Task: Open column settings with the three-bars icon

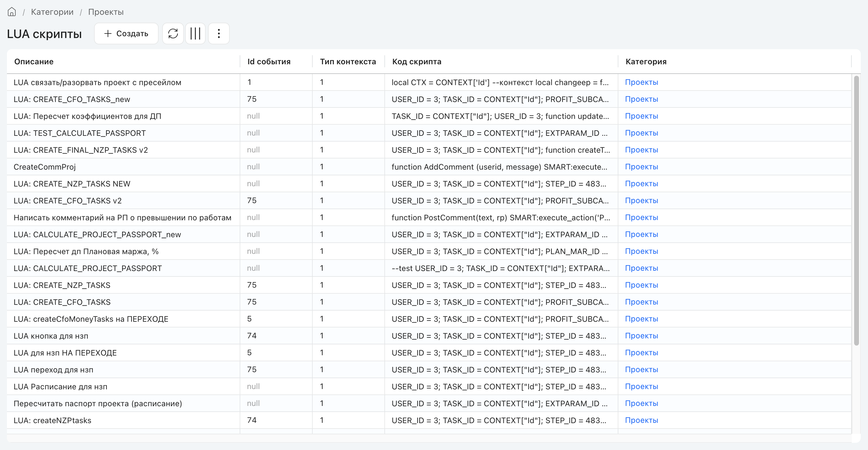Action: click(x=195, y=34)
